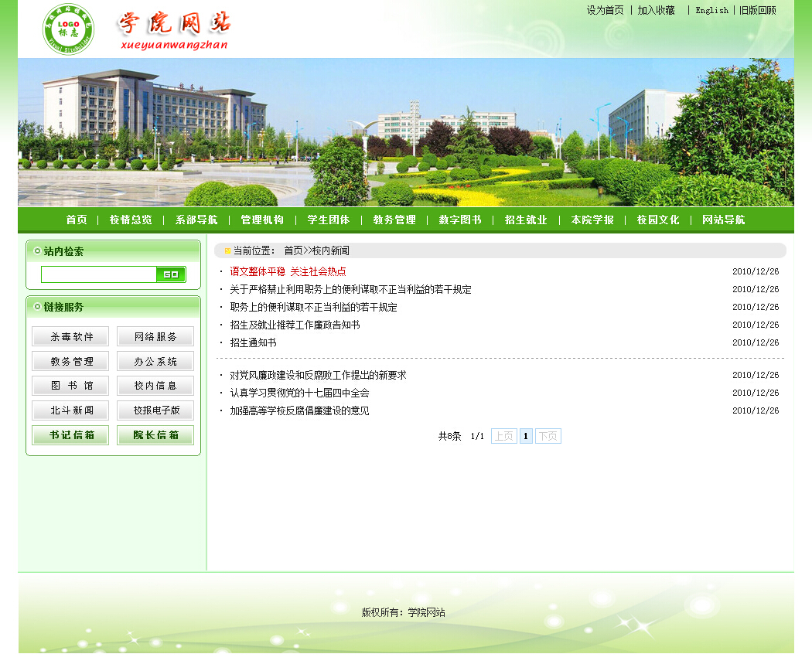Click the campus banner photo
The height and width of the screenshot is (671, 812).
click(x=406, y=132)
